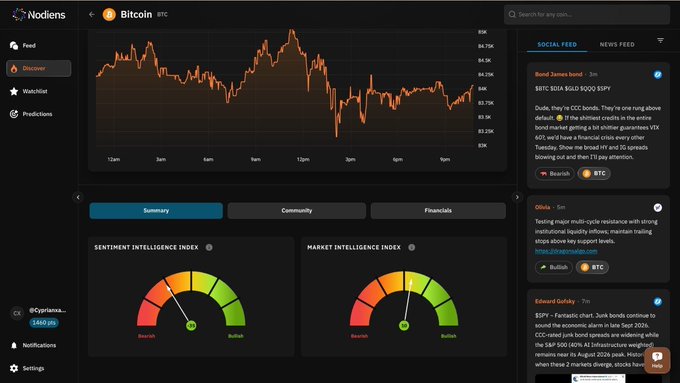Click the Nodiens logo
This screenshot has height=383, width=680.
pyautogui.click(x=39, y=15)
